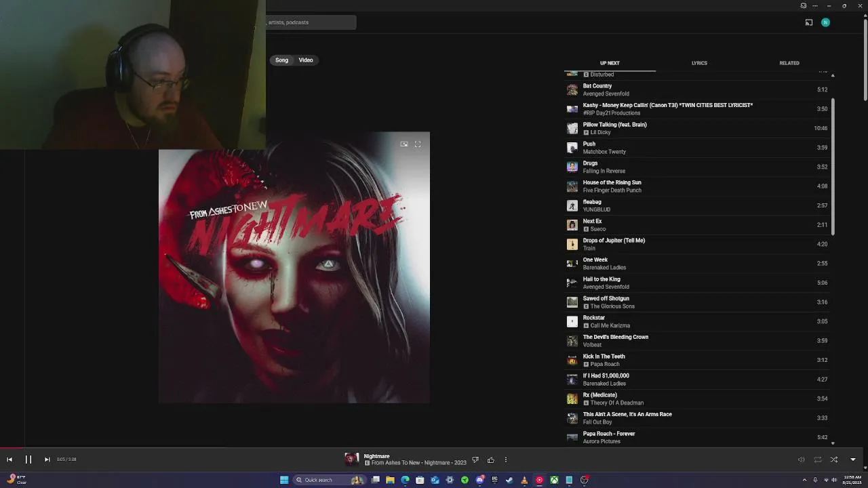This screenshot has width=868, height=488.
Task: Click the Next Ex album thumbnail
Action: [x=572, y=225]
